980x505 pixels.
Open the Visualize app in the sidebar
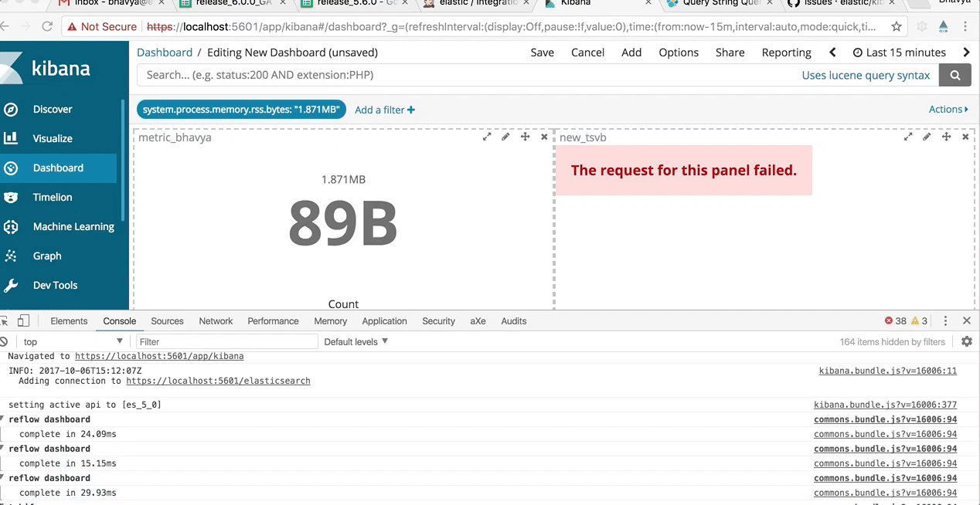point(53,138)
